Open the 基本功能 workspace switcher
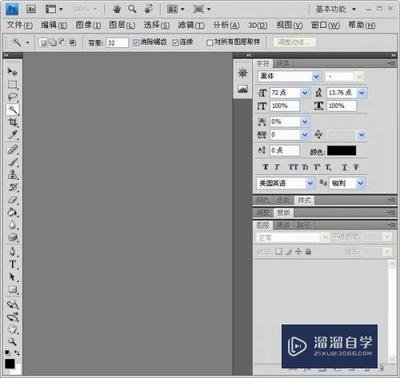 [335, 9]
